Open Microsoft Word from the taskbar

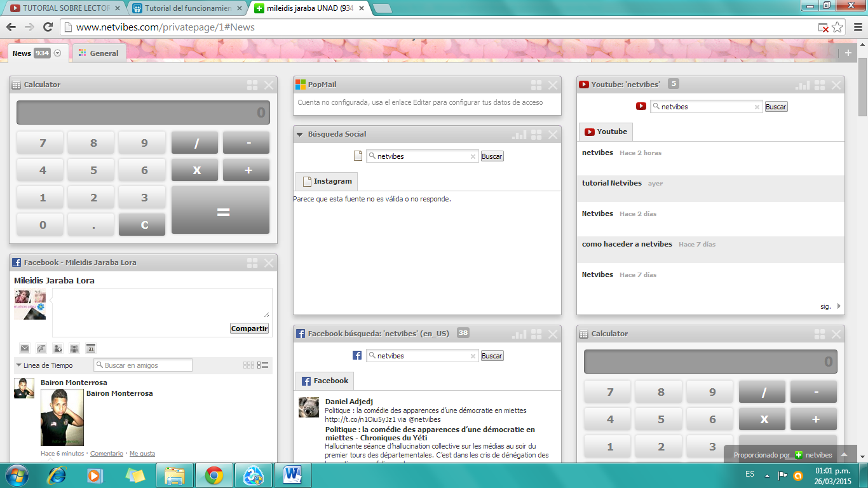coord(293,475)
